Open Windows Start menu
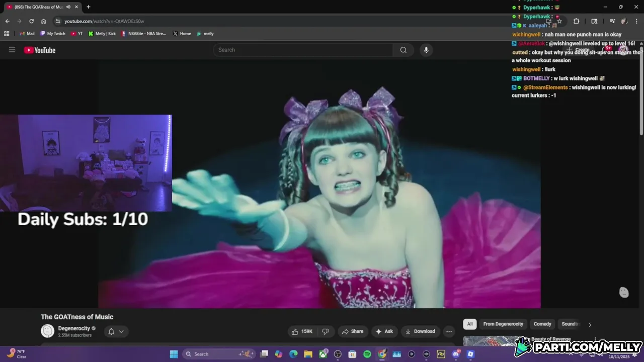 coord(174,354)
